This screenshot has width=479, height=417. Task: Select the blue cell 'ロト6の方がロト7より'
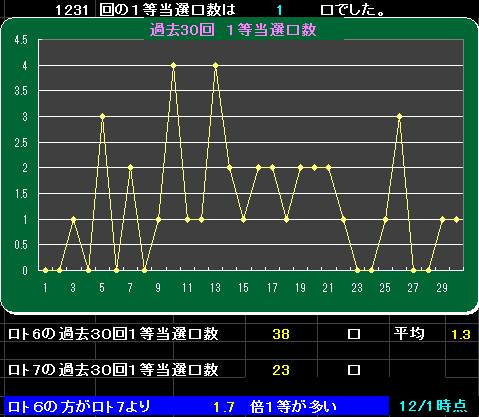(x=79, y=406)
